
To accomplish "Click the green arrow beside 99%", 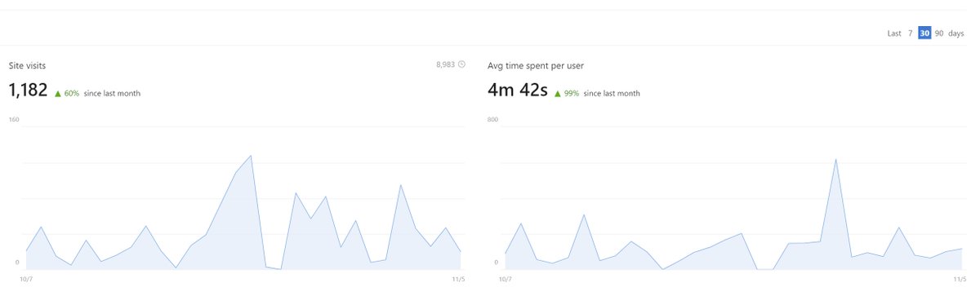I will 558,94.
